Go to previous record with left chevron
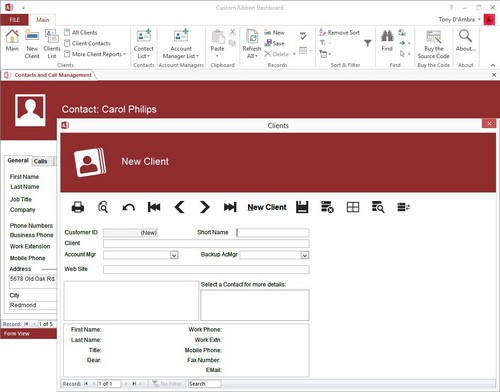This screenshot has height=392, width=500. point(179,207)
